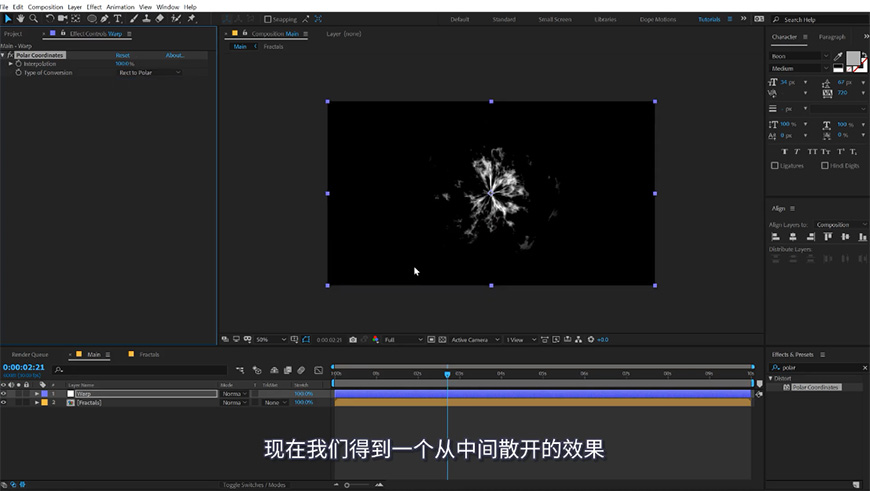The width and height of the screenshot is (870, 491).
Task: Select the Selection arrow tool
Action: pos(8,18)
